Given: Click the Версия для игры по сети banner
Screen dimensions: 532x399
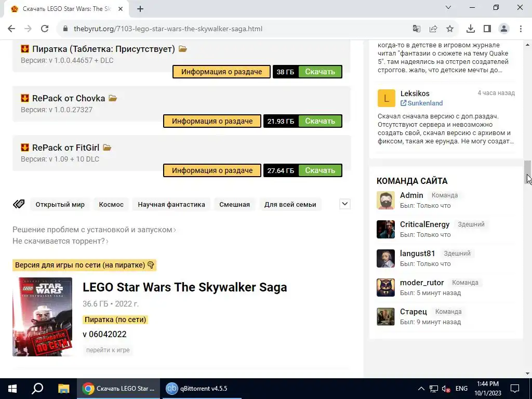Looking at the screenshot, I should click(x=84, y=265).
